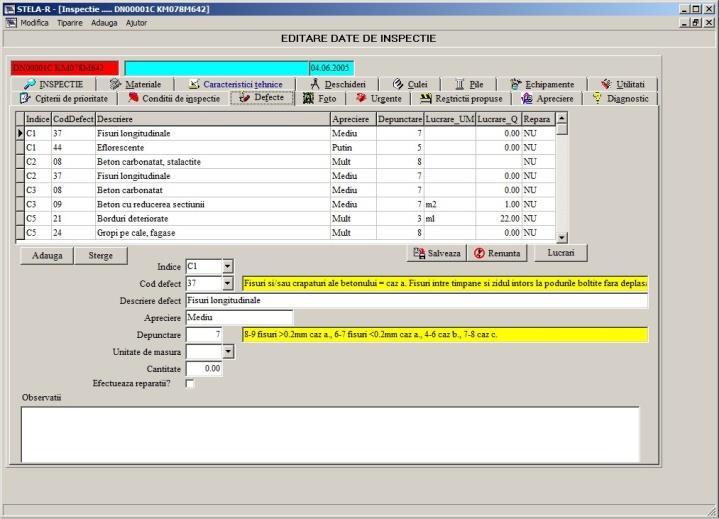Click the 04.06.2005 date field
The image size is (719, 519).
tap(331, 68)
